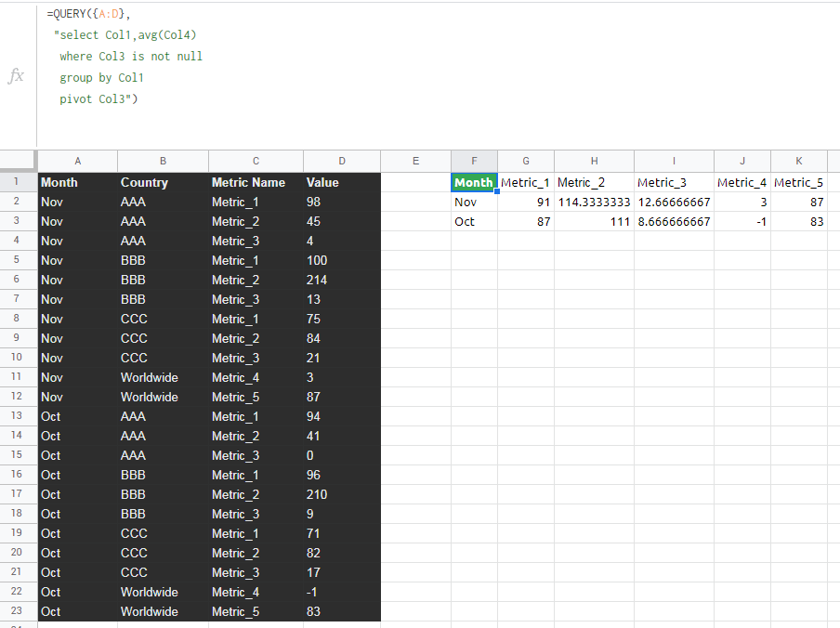Click Metric_5 in row 12

point(256,397)
